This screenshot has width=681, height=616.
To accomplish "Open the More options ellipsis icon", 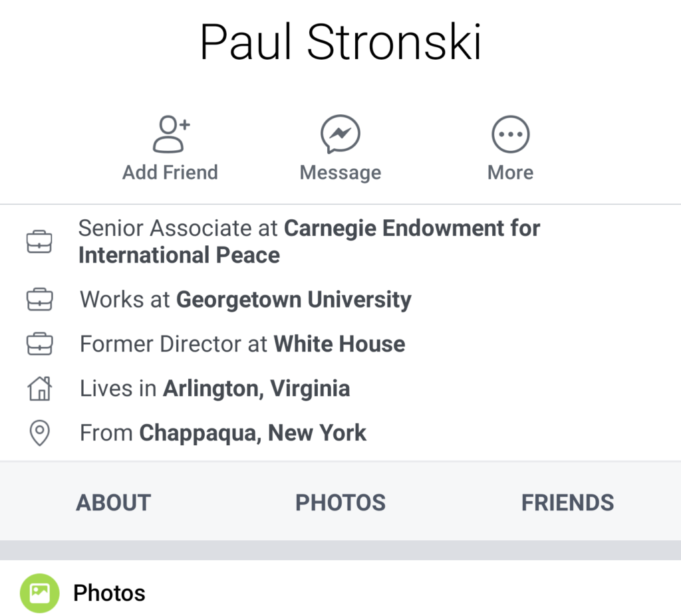I will pos(510,134).
